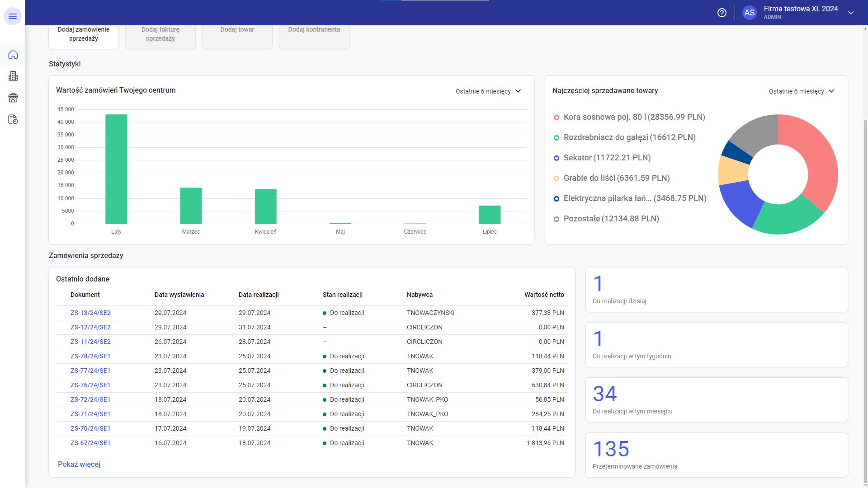Click Dodaj zamówienie sprzedaży button
Viewport: 868px width, 488px height.
(x=84, y=36)
